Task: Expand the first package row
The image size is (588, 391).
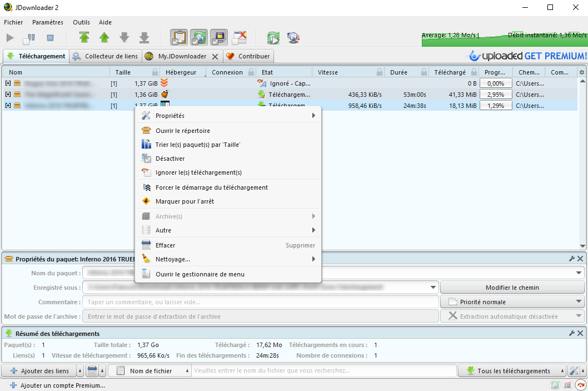Action: click(8, 83)
